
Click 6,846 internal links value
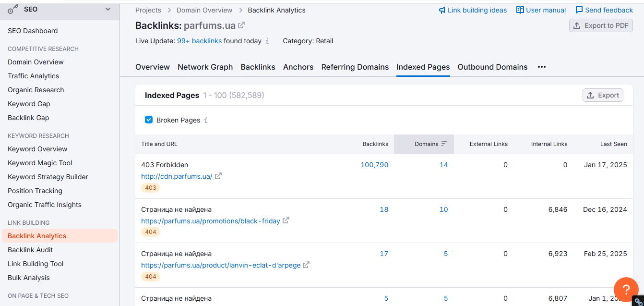558,209
